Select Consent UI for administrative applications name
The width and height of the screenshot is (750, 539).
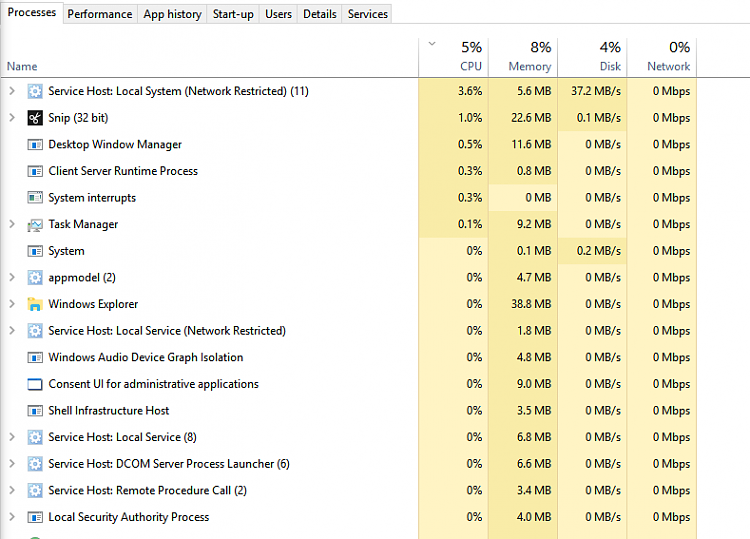point(153,384)
